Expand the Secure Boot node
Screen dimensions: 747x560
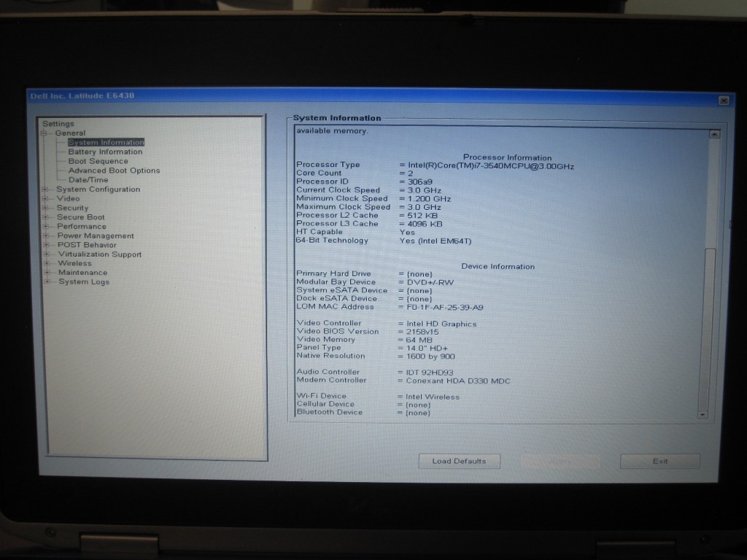(x=46, y=217)
